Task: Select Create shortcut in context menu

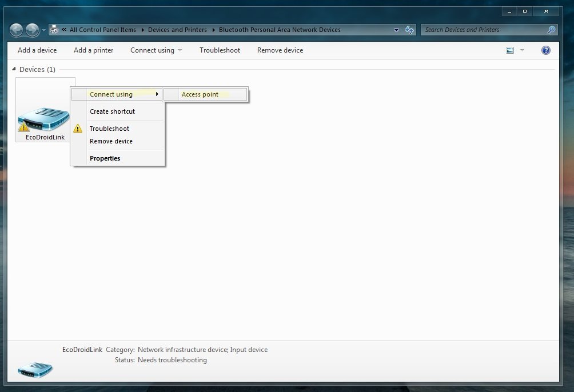Action: [x=112, y=111]
